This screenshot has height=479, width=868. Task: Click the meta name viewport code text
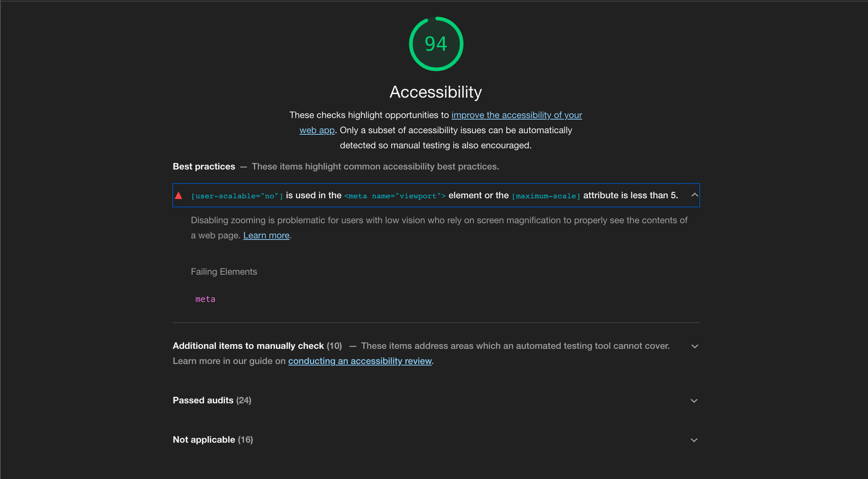tap(395, 196)
